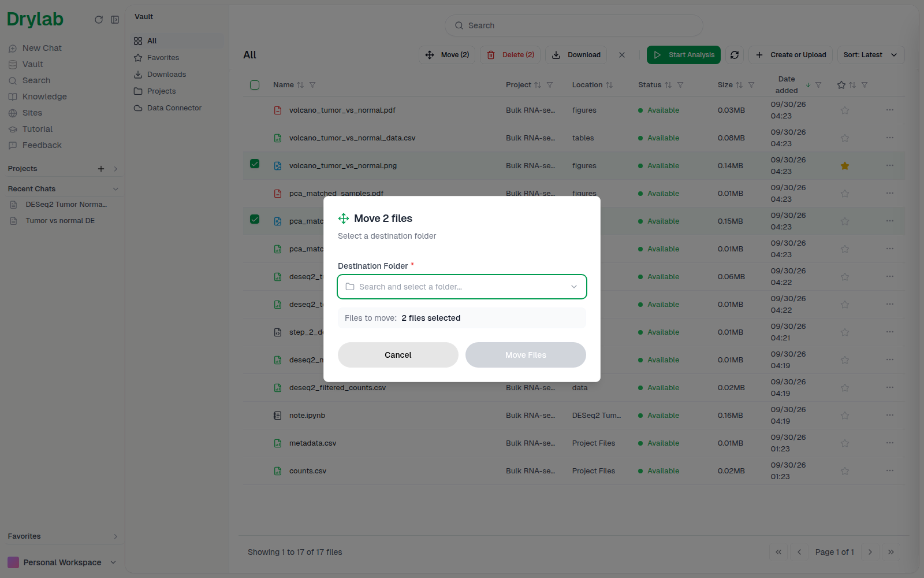
Task: Click Create or Upload button
Action: tap(791, 55)
